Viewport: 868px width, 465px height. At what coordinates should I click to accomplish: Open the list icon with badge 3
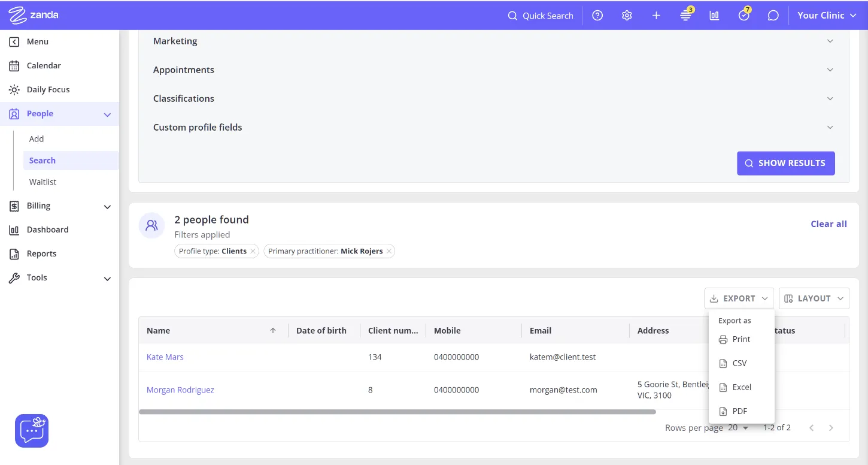point(686,16)
